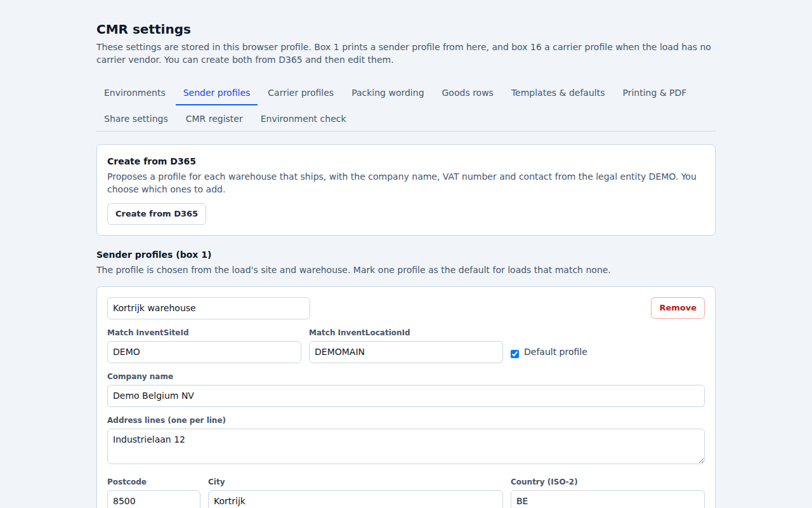Open the Environments tab
This screenshot has height=508, width=812.
[x=134, y=93]
